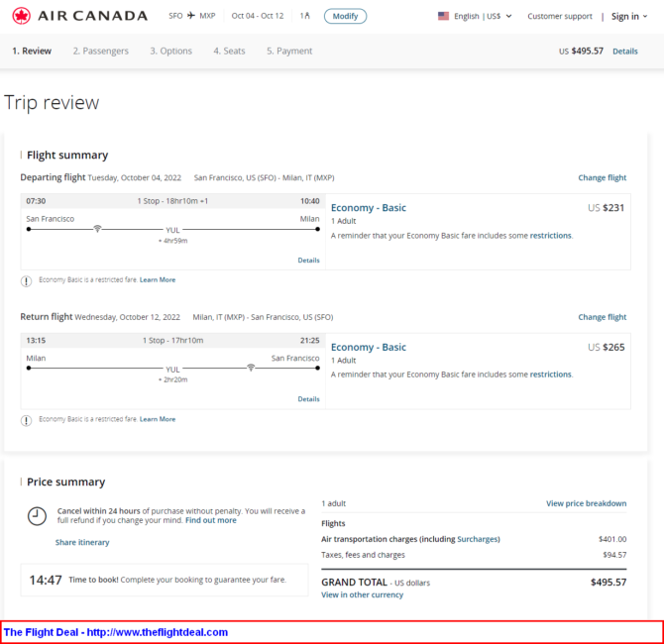The height and width of the screenshot is (644, 664).
Task: Open Customer support link
Action: 560,16
